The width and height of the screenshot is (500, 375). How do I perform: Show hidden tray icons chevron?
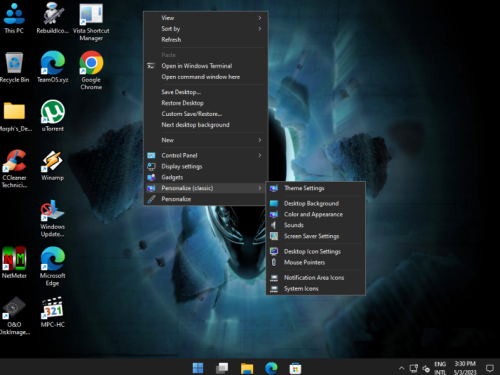click(x=401, y=368)
